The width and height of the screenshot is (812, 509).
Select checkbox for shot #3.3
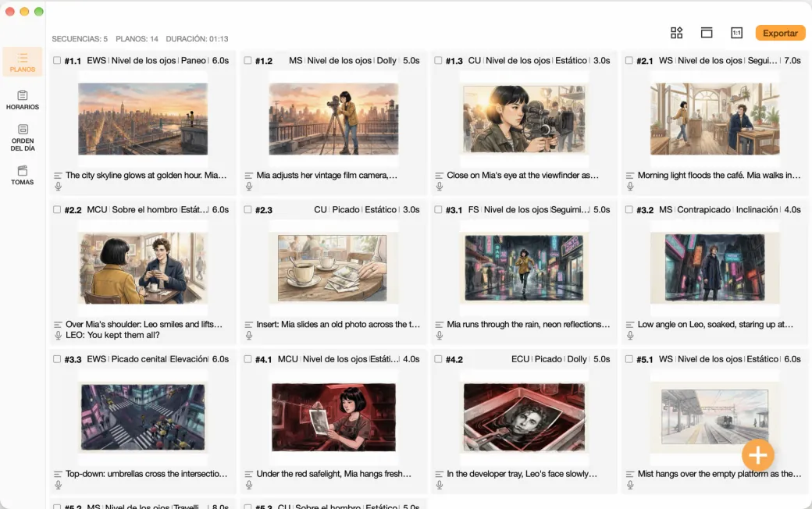[x=57, y=359]
